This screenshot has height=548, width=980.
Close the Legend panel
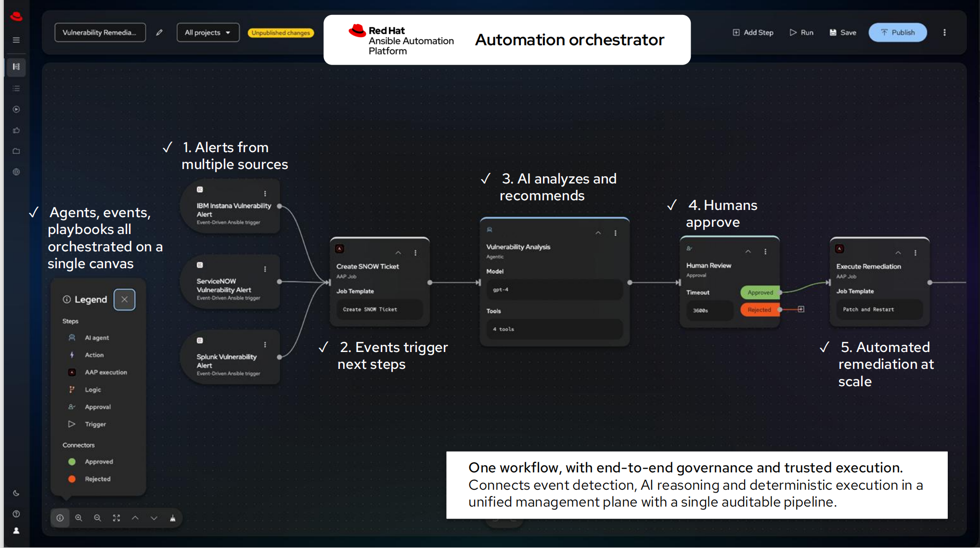click(x=125, y=300)
